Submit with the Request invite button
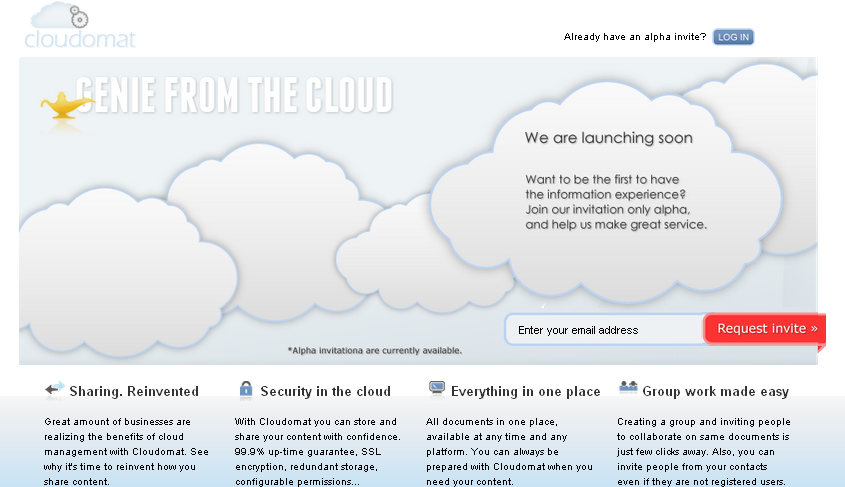This screenshot has width=845, height=487. [x=764, y=329]
